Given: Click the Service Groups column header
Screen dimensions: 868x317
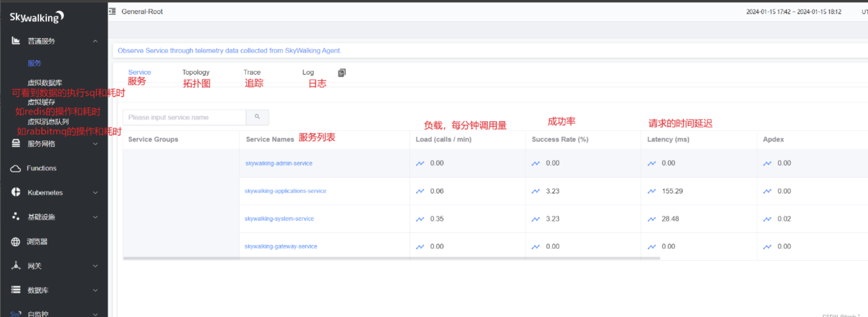Looking at the screenshot, I should [153, 139].
